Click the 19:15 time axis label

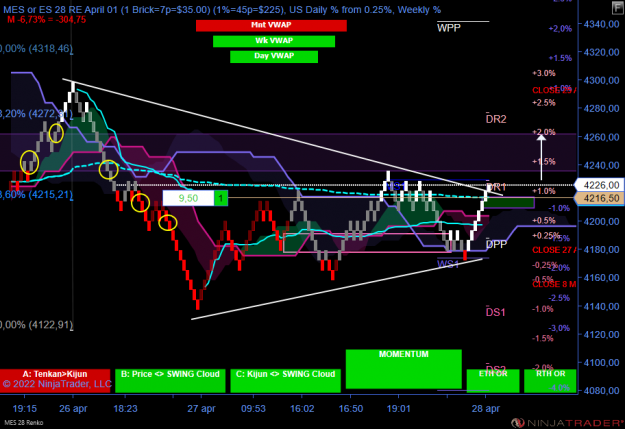[25, 409]
